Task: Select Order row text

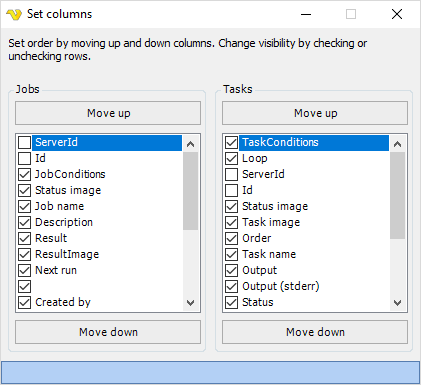Action: tap(257, 238)
